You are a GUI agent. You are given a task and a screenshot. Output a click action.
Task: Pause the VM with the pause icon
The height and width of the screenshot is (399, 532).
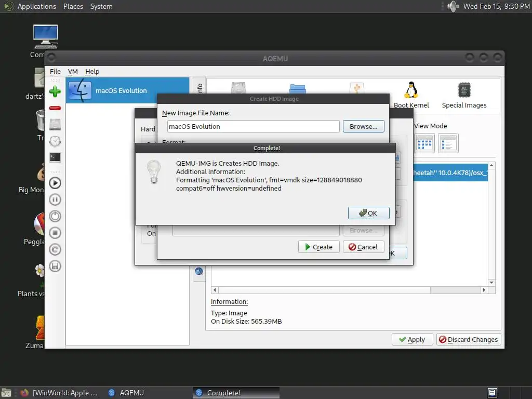[55, 199]
